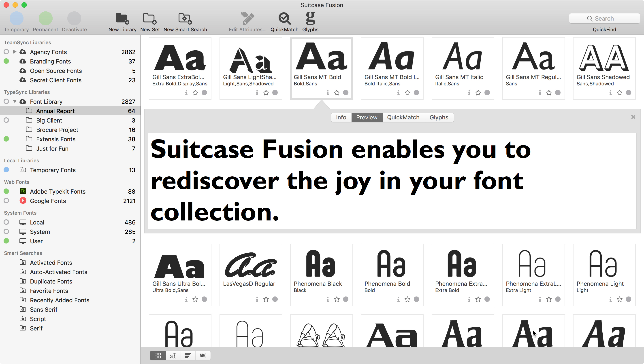The height and width of the screenshot is (364, 644).
Task: Toggle activation dot for Google Fonts
Action: (6, 201)
